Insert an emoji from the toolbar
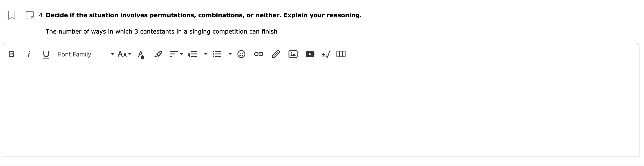Screen dimensions: 644x166 coord(241,54)
